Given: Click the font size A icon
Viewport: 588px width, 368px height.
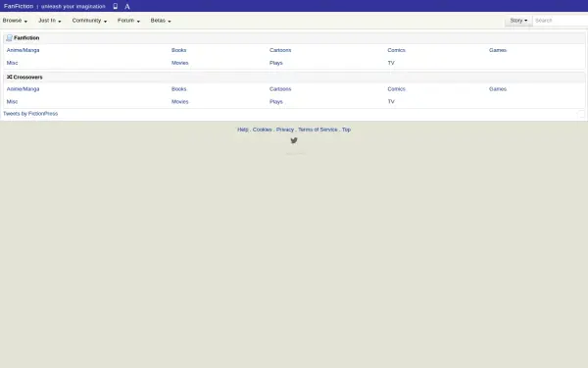Looking at the screenshot, I should (x=127, y=7).
